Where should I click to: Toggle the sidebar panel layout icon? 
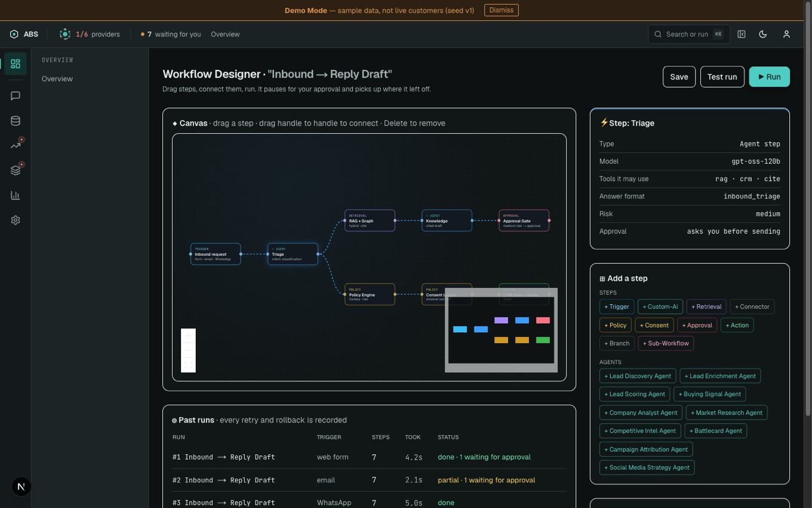pyautogui.click(x=742, y=34)
